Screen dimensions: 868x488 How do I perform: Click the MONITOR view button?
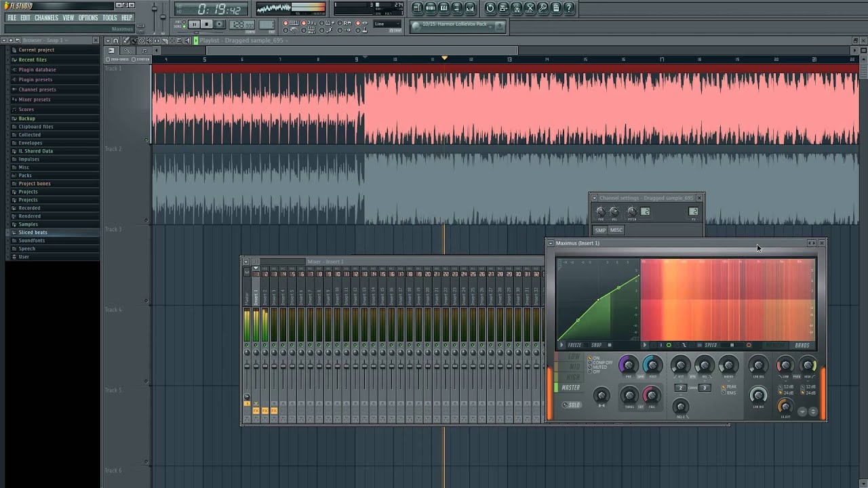(775, 345)
